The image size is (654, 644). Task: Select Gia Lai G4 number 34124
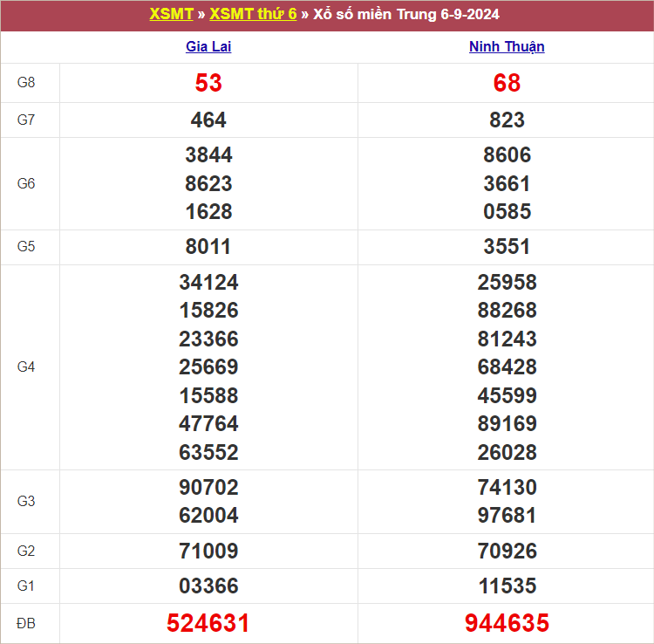(208, 282)
